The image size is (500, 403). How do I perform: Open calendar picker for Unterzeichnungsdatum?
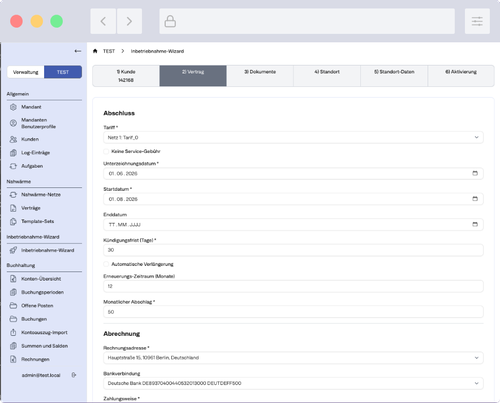point(475,173)
